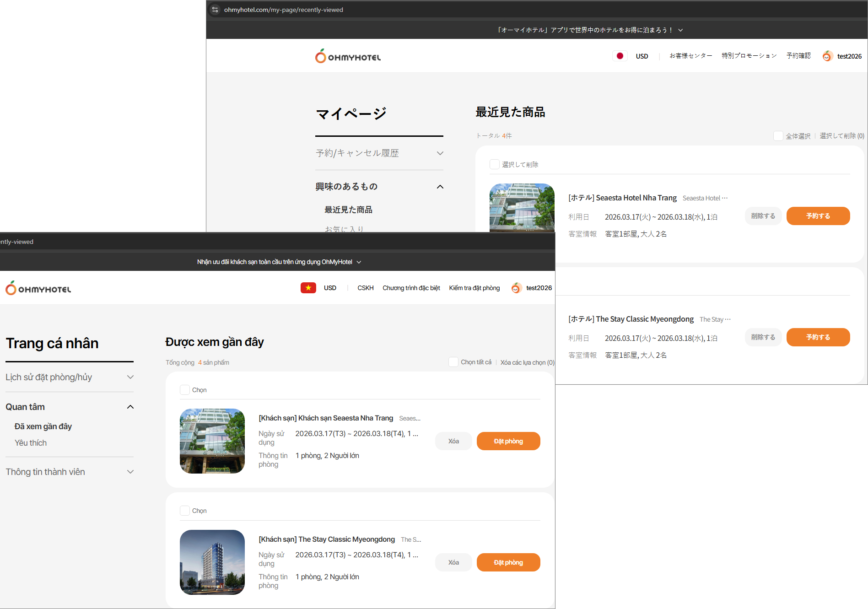Screen dimensions: 868x609
Task: Click Xóa for Khách sạn Seaesta Nha Trang
Action: click(453, 441)
